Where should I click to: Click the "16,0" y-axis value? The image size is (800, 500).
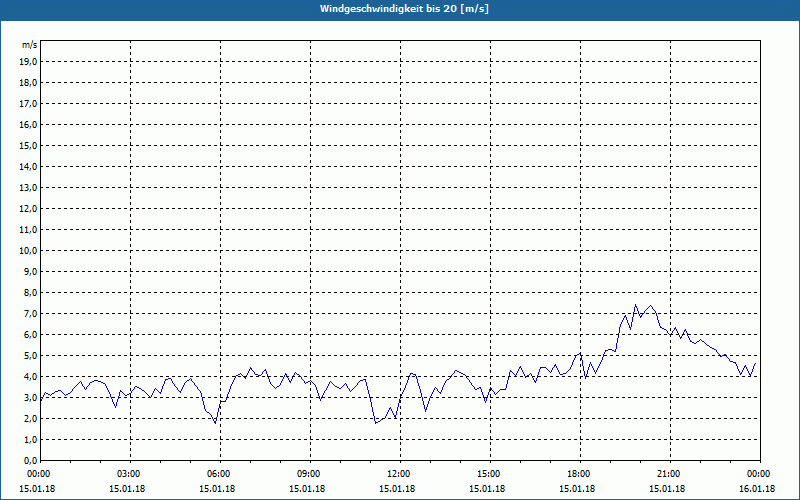(x=28, y=124)
